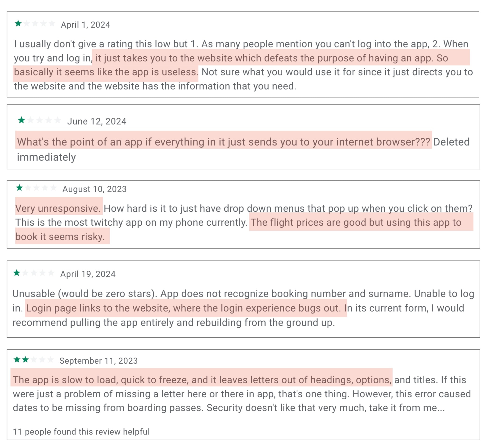The height and width of the screenshot is (448, 488).
Task: Select the April 19, 2024 date label
Action: (x=88, y=274)
